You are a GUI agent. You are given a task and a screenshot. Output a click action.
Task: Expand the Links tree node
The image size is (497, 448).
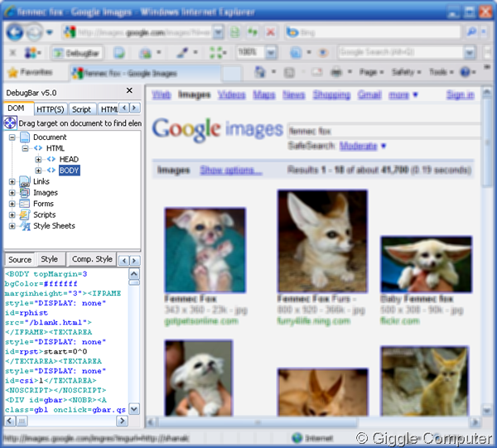click(x=12, y=181)
